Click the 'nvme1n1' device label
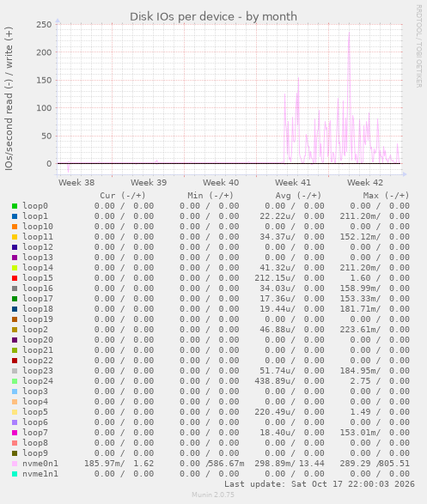The height and width of the screenshot is (504, 427). tap(40, 474)
